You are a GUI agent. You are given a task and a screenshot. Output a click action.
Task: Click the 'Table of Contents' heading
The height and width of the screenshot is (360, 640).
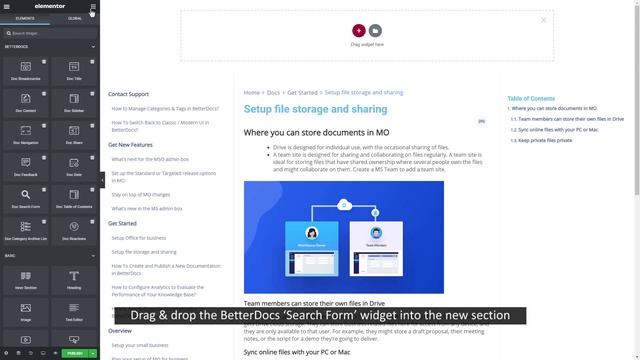tap(531, 98)
